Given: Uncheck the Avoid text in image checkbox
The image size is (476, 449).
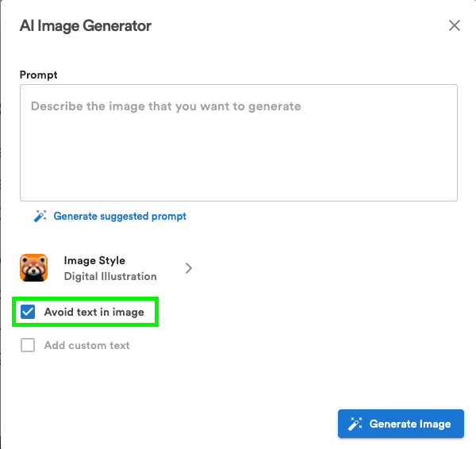Looking at the screenshot, I should pyautogui.click(x=28, y=312).
